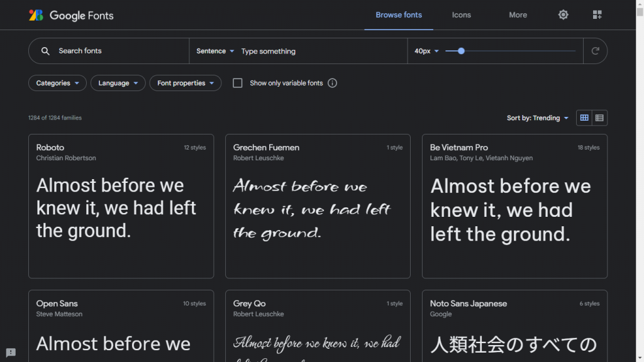Click the feedback icon at bottom left

click(11, 352)
